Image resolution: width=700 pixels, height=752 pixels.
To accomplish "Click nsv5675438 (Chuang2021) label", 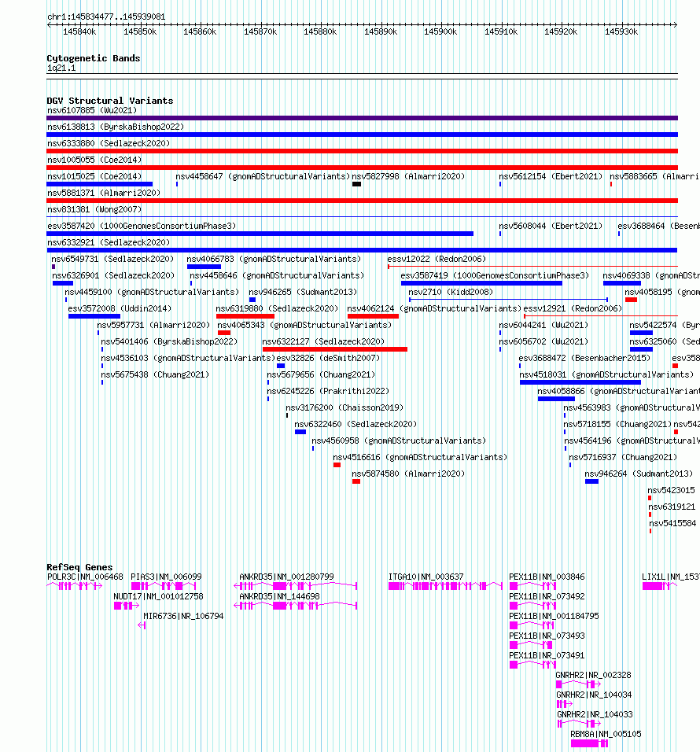I will pyautogui.click(x=156, y=375).
